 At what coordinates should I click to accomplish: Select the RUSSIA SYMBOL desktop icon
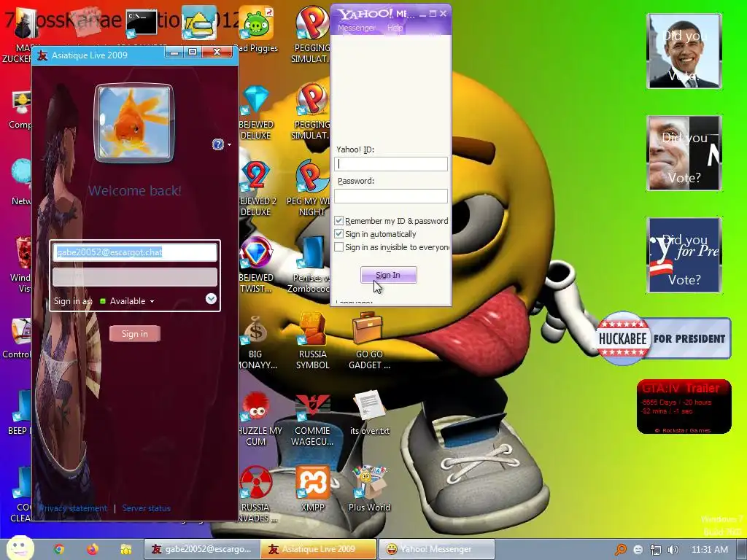312,330
